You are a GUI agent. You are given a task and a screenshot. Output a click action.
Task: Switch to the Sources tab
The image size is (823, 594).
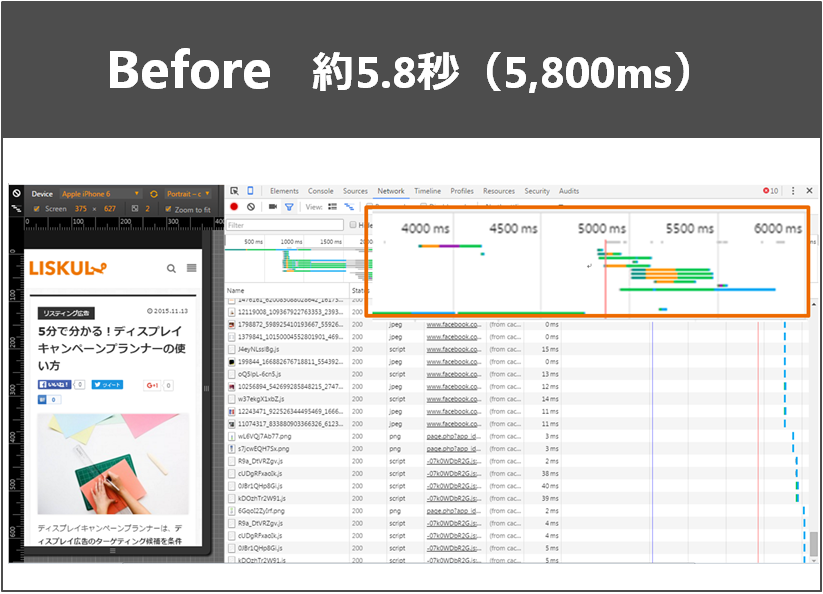[355, 191]
